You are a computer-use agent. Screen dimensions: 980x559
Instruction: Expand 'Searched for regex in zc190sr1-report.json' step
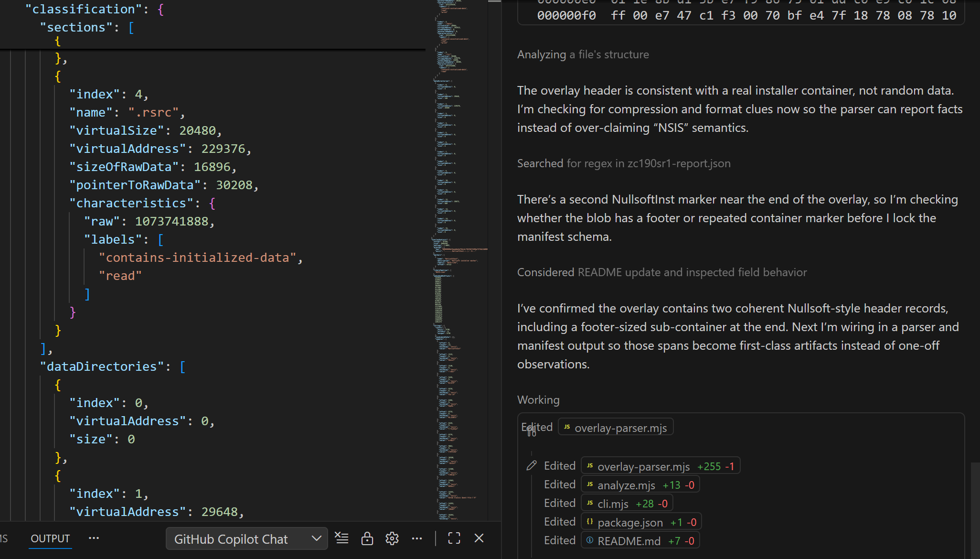(x=624, y=163)
